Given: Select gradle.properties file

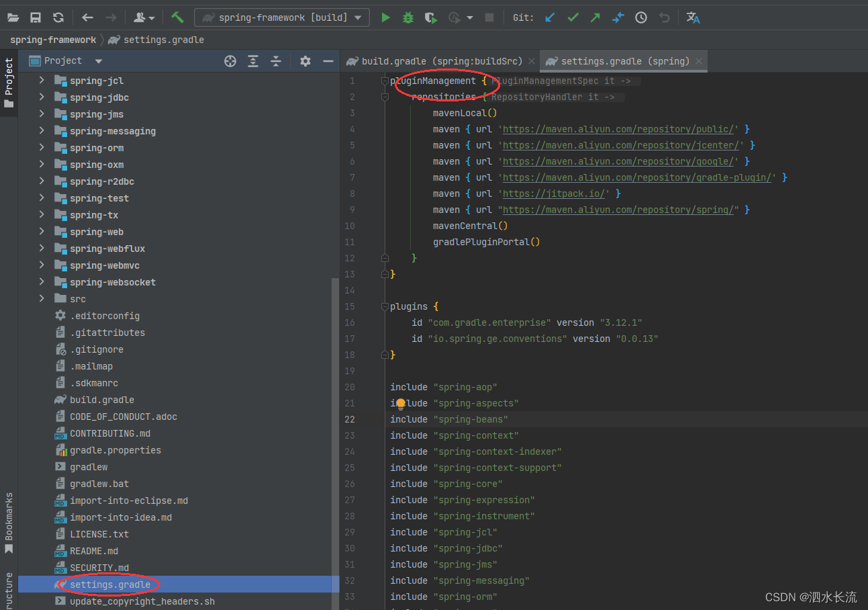Looking at the screenshot, I should 115,450.
